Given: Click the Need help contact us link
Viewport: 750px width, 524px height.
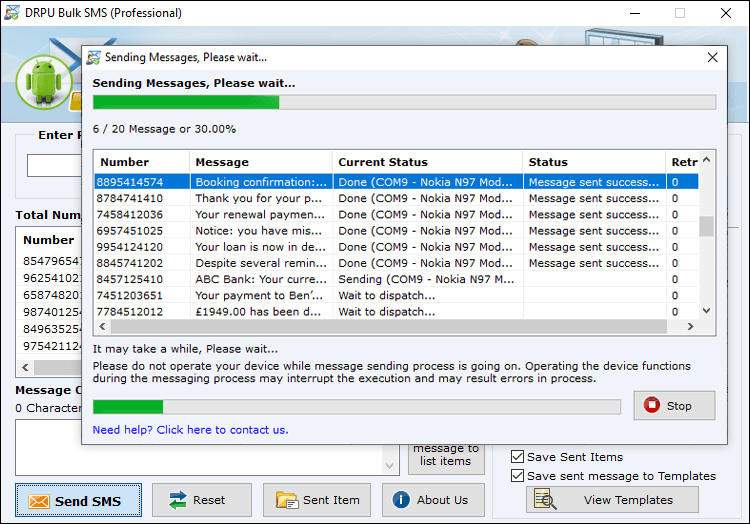Looking at the screenshot, I should 190,430.
